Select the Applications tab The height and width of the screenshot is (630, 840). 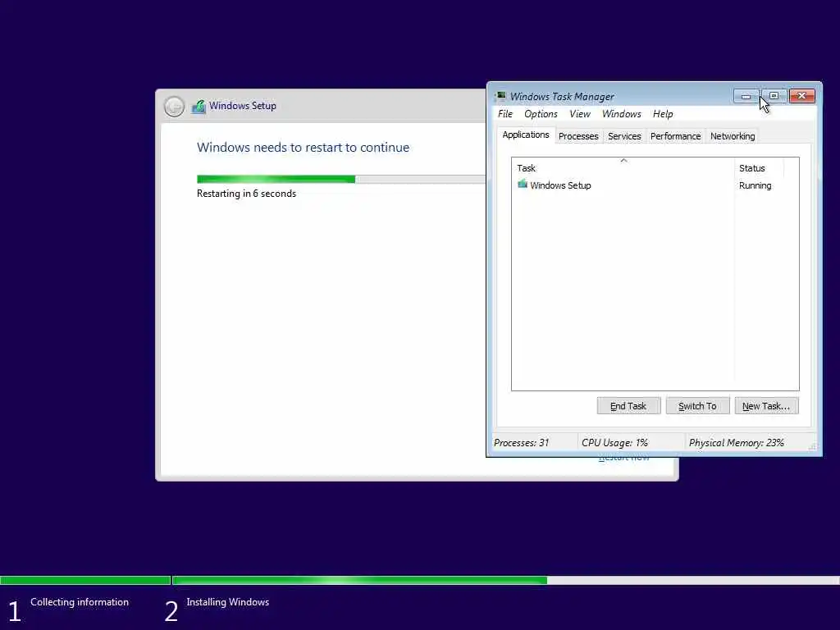pyautogui.click(x=526, y=135)
